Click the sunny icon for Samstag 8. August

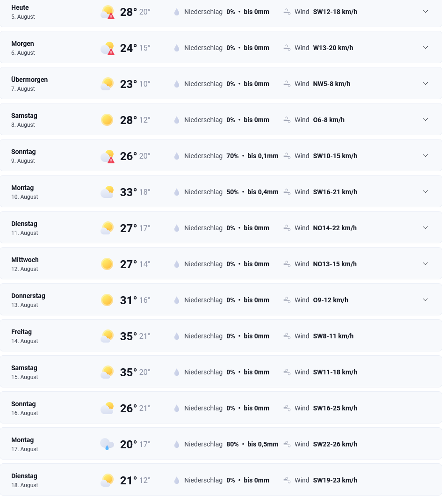pyautogui.click(x=107, y=120)
